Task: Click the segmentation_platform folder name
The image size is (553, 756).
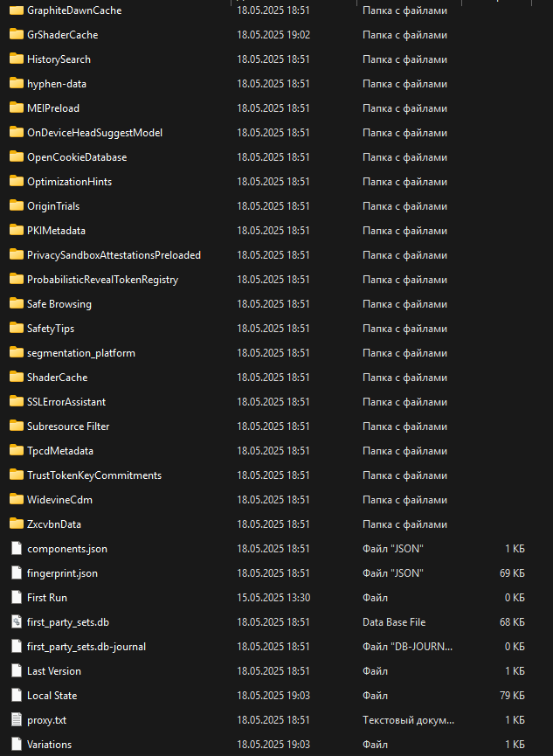Action: [x=80, y=353]
